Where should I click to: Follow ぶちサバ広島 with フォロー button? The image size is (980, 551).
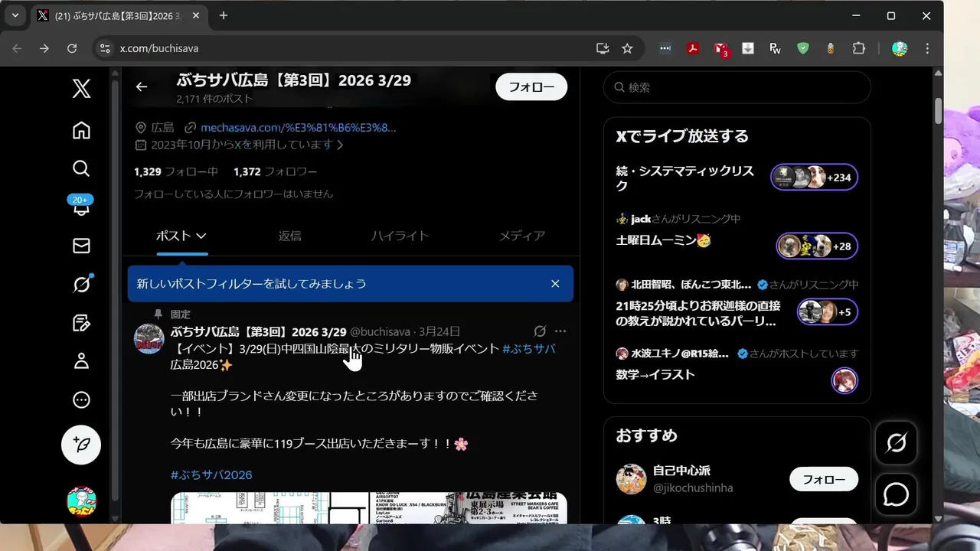[x=531, y=86]
